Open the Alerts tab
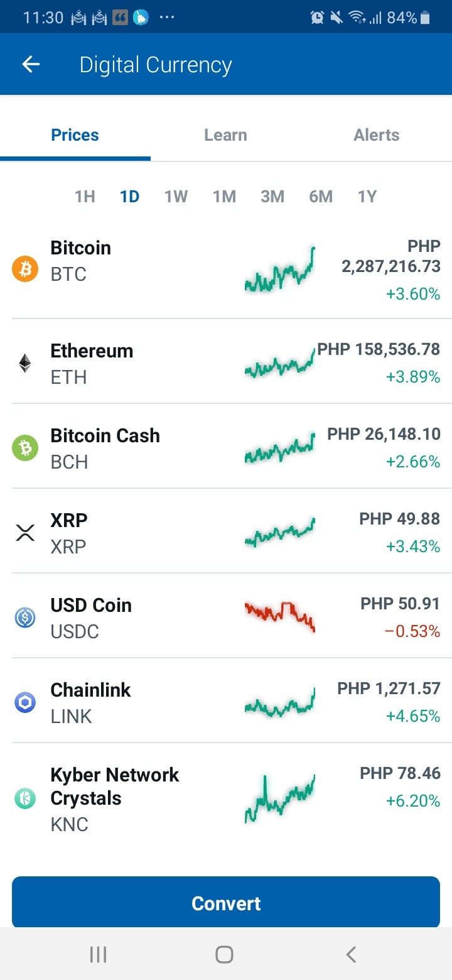The width and height of the screenshot is (452, 980). pos(377,135)
